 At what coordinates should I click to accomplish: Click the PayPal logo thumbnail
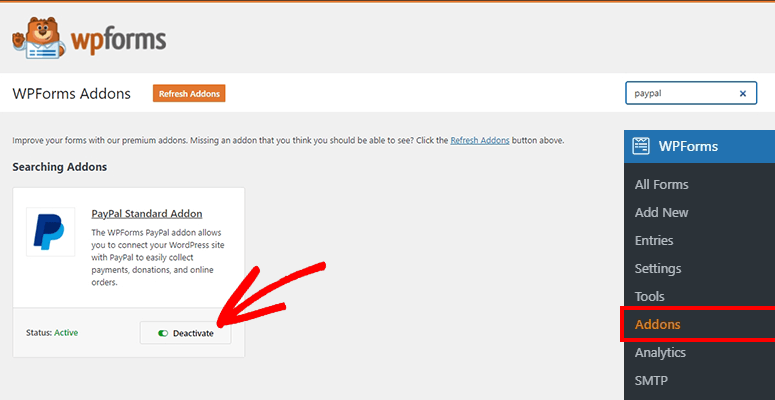(x=50, y=231)
